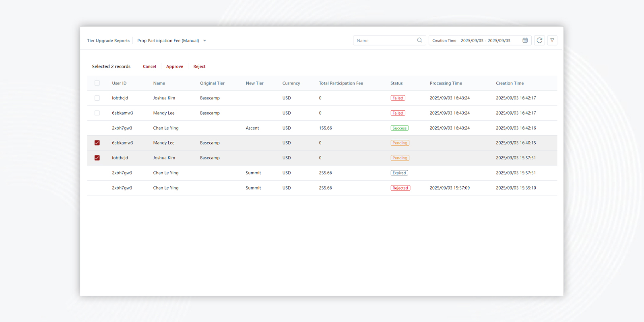Image resolution: width=644 pixels, height=322 pixels.
Task: Click the Selected 2 records label
Action: tap(111, 66)
